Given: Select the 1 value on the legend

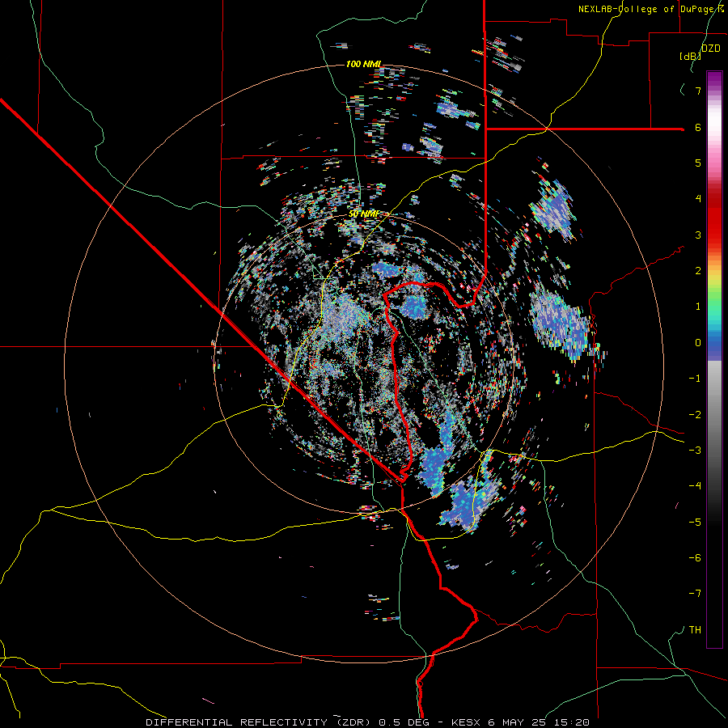Looking at the screenshot, I should (x=698, y=307).
